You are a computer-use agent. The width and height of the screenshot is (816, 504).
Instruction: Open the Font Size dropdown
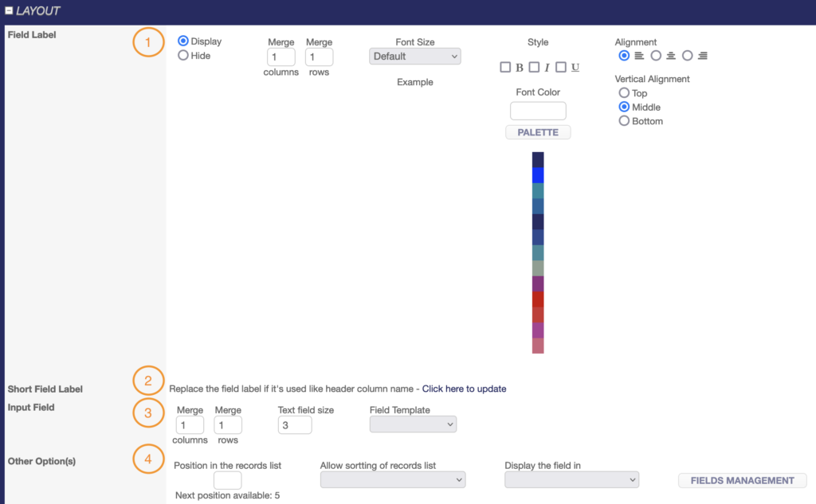tap(415, 57)
